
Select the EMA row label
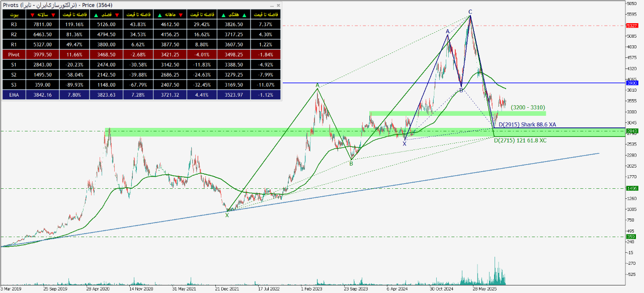pyautogui.click(x=14, y=94)
